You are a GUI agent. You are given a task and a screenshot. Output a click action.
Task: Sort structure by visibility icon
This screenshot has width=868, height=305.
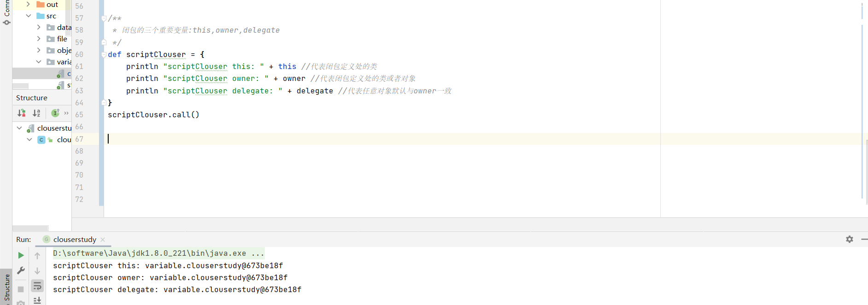[22, 113]
